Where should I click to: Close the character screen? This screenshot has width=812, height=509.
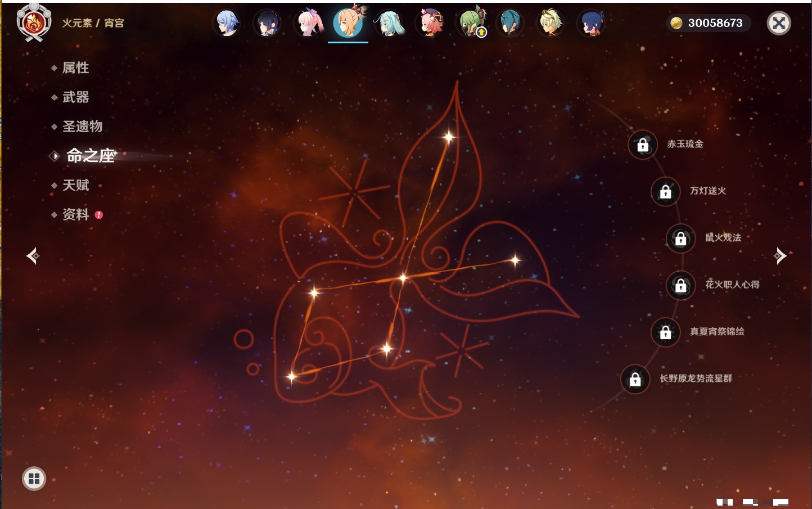(779, 23)
